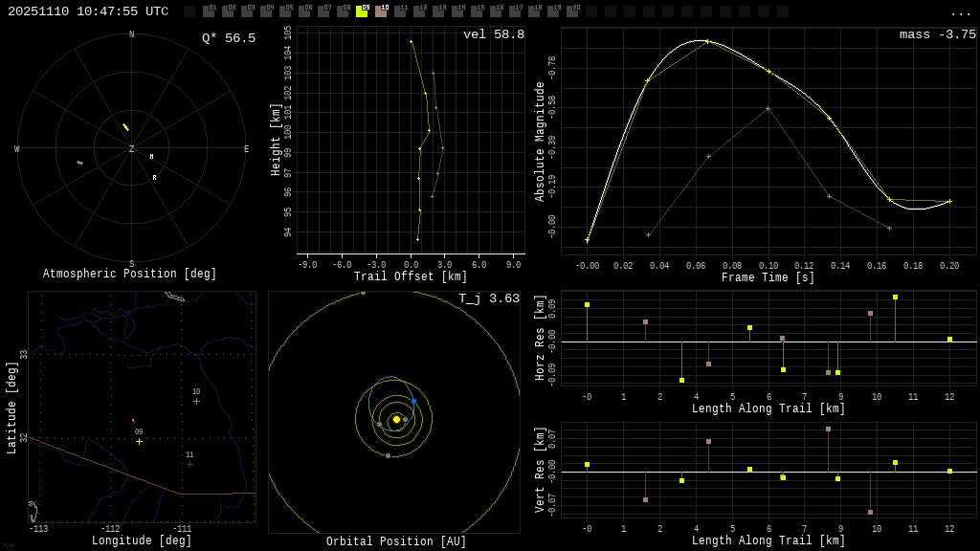Click the Absolute Magnitude axis label

pos(540,142)
